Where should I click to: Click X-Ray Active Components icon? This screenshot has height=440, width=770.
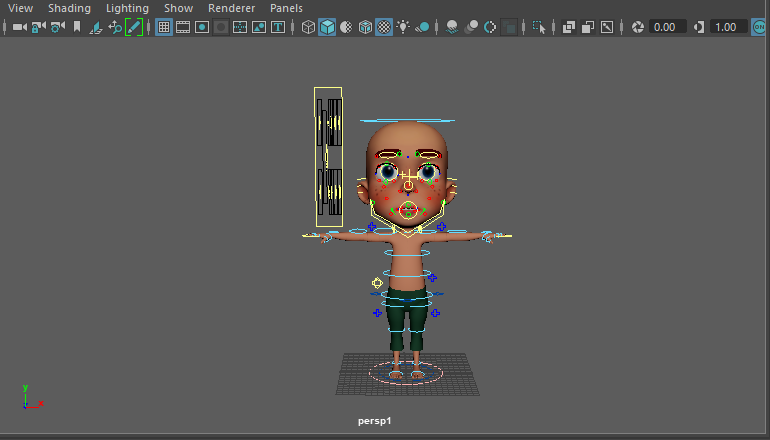coord(588,27)
